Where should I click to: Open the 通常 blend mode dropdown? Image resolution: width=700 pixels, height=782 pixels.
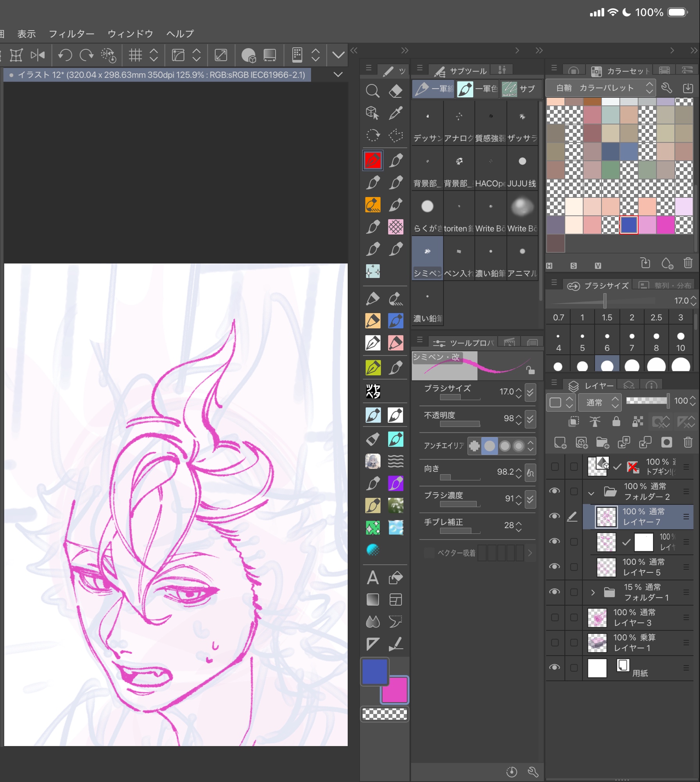[x=600, y=402]
